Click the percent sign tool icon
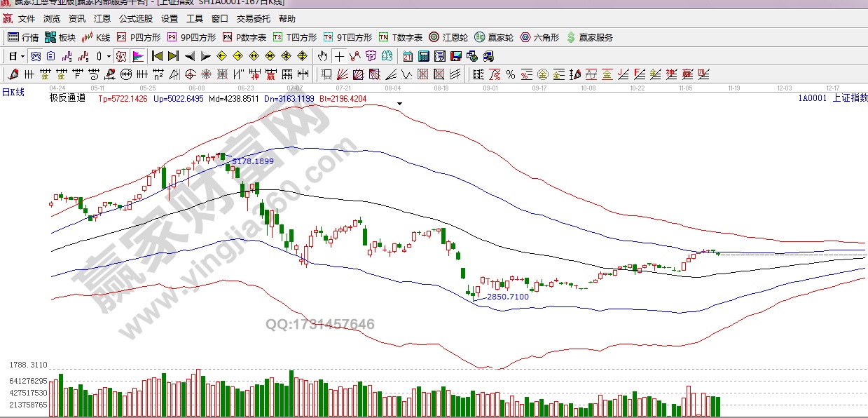 510,74
